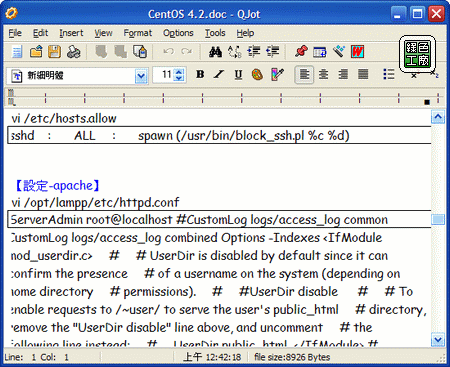The width and height of the screenshot is (450, 367).
Task: Center align the text
Action: tap(323, 74)
